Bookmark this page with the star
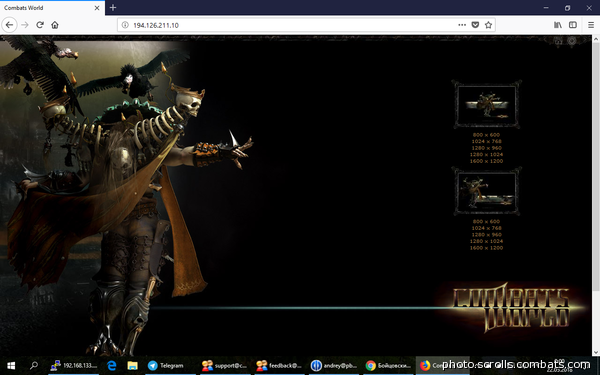The width and height of the screenshot is (600, 375). click(x=488, y=25)
